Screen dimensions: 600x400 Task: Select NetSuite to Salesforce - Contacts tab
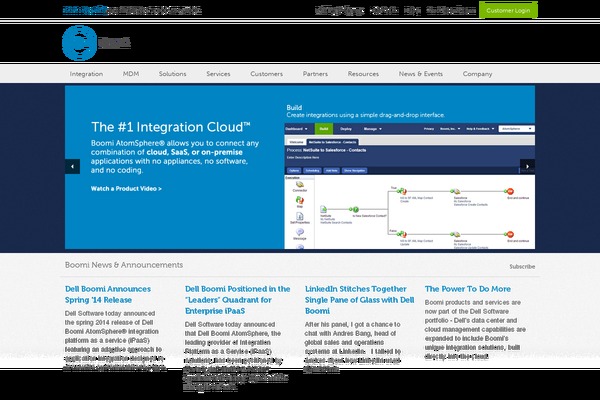click(332, 142)
